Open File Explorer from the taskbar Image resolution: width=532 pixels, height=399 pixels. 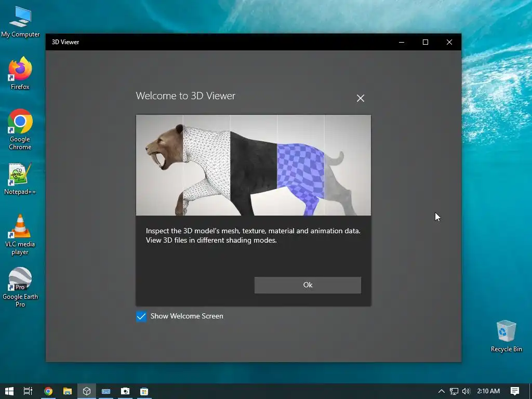click(x=68, y=391)
